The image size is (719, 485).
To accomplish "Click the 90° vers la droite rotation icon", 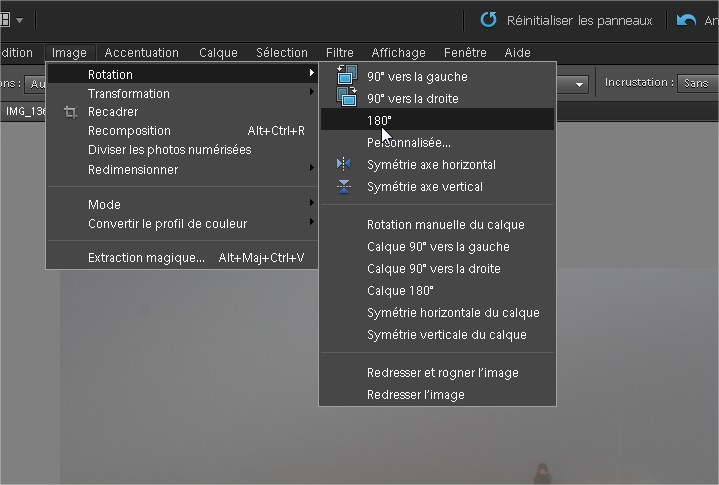I will (x=346, y=97).
